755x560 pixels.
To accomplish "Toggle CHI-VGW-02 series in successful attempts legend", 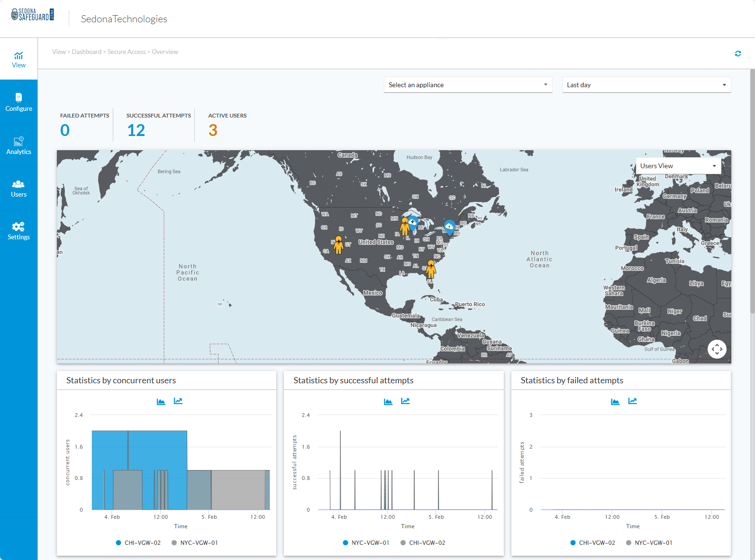I will [423, 543].
